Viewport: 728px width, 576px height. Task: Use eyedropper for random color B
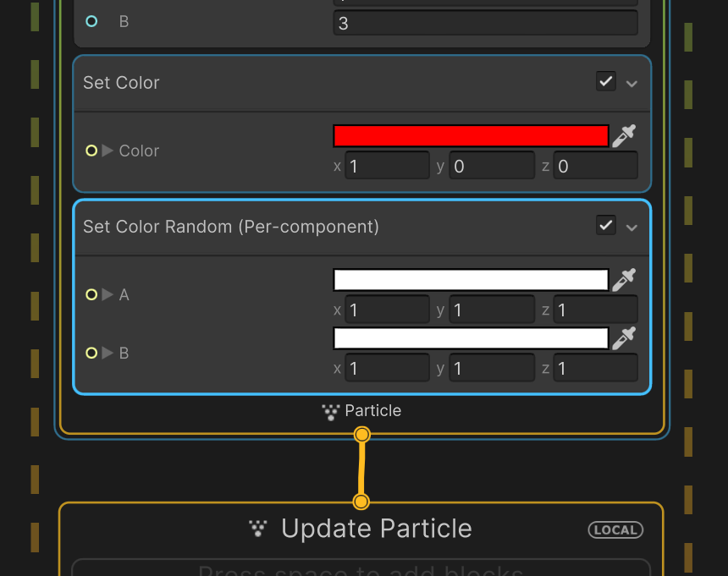(x=624, y=338)
